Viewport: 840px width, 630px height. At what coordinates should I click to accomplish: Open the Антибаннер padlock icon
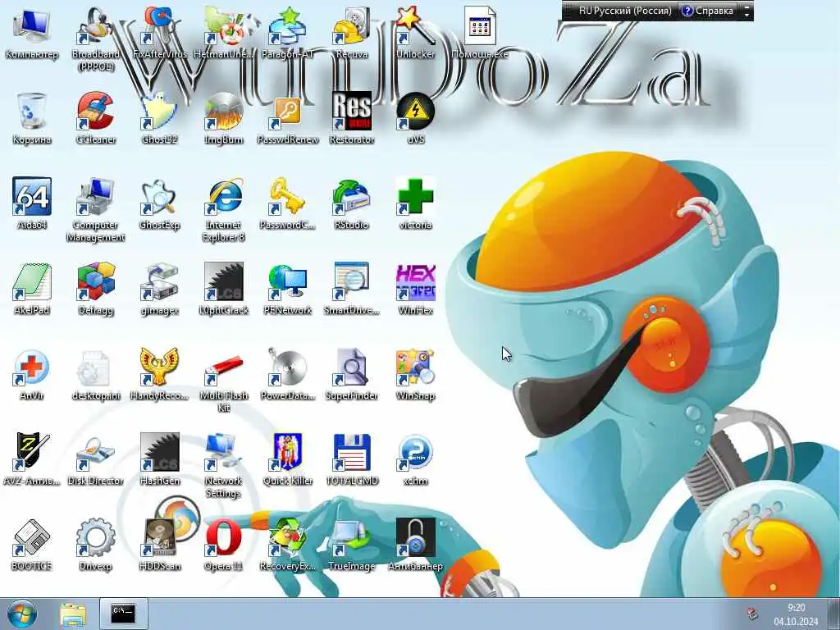[x=416, y=545]
